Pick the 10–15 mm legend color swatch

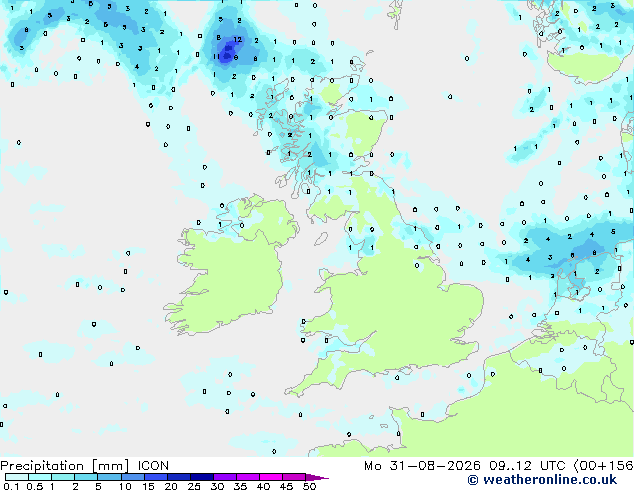[133, 477]
